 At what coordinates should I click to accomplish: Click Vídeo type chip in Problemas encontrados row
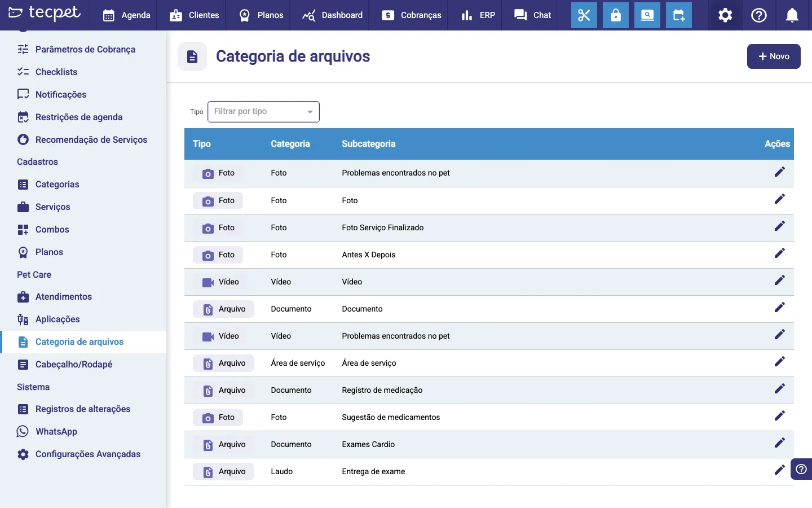click(220, 336)
